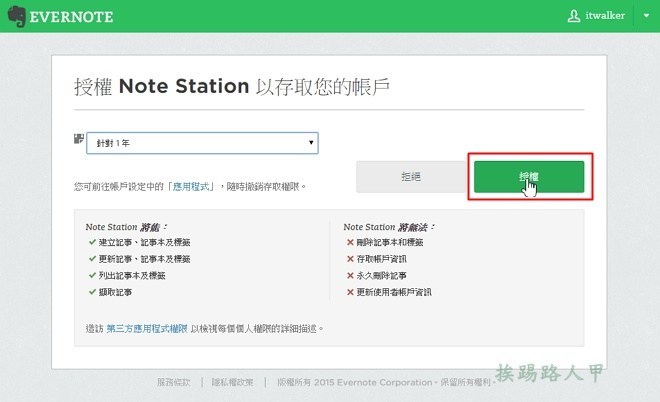Click the green 授權 authorize button
Image resolution: width=660 pixels, height=402 pixels.
[529, 177]
